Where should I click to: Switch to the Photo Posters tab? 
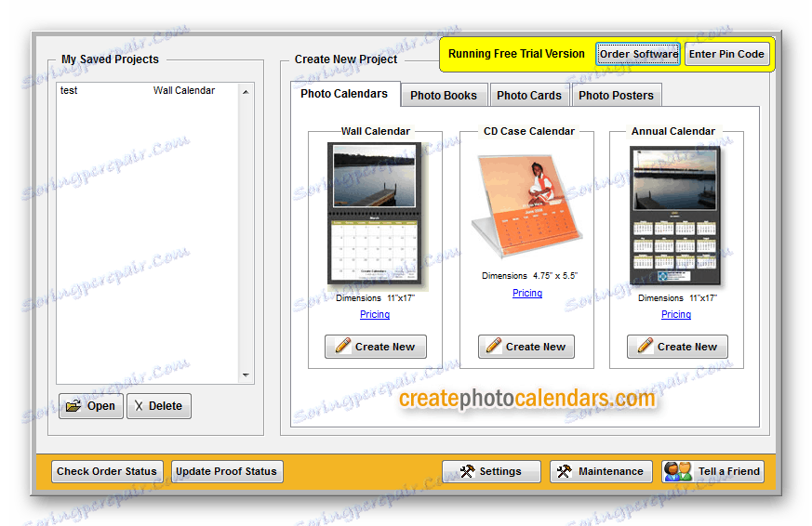pyautogui.click(x=617, y=96)
